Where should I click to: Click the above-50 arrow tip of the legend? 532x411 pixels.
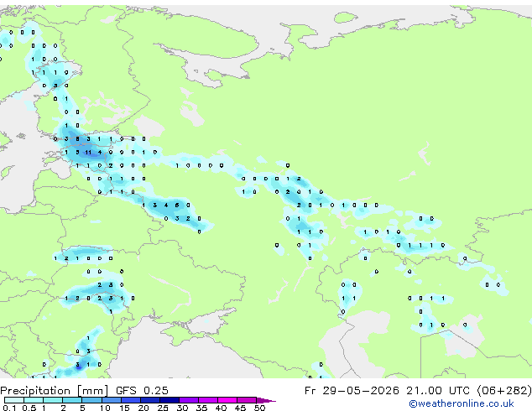266,400
